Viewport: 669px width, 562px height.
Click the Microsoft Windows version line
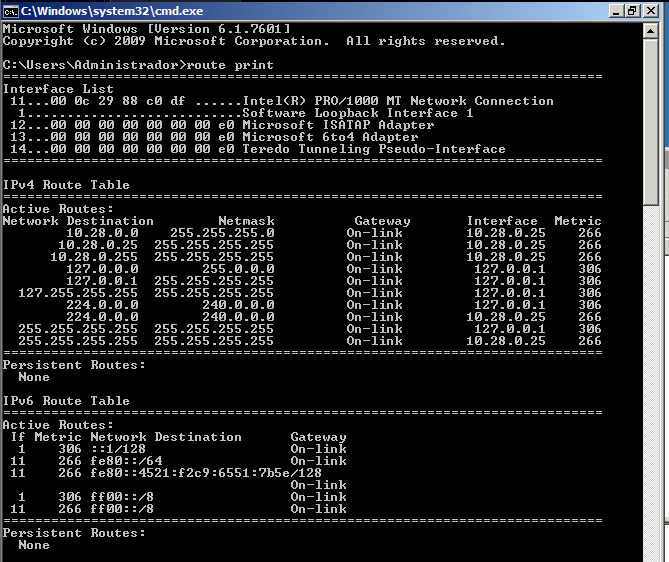(146, 29)
